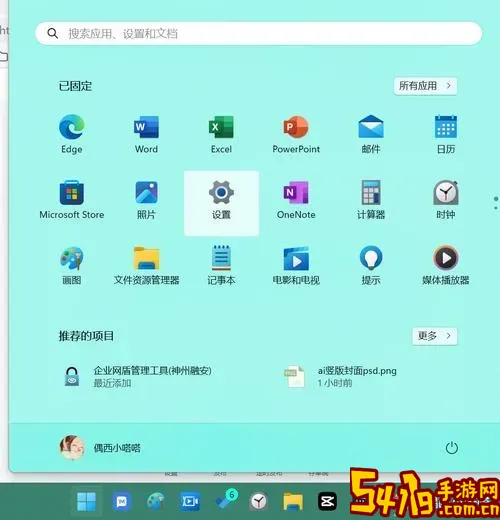
Task: Click the power button icon
Action: click(x=452, y=448)
